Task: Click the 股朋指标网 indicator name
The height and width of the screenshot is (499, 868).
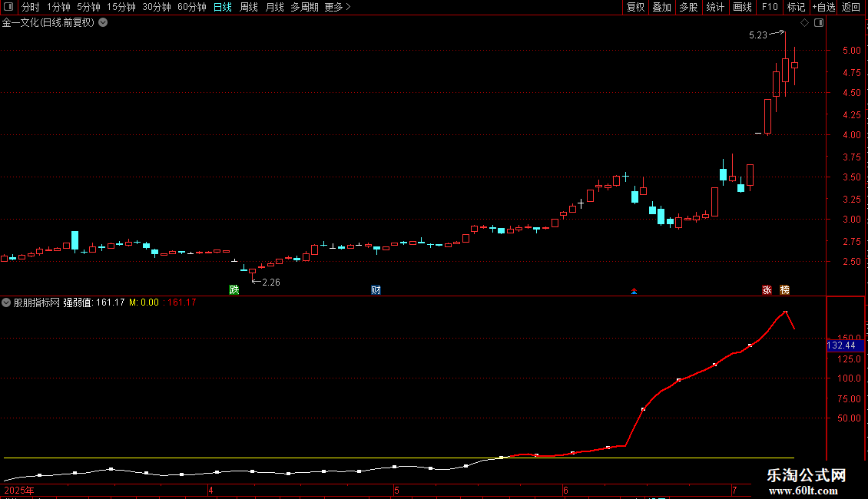Action: click(37, 302)
